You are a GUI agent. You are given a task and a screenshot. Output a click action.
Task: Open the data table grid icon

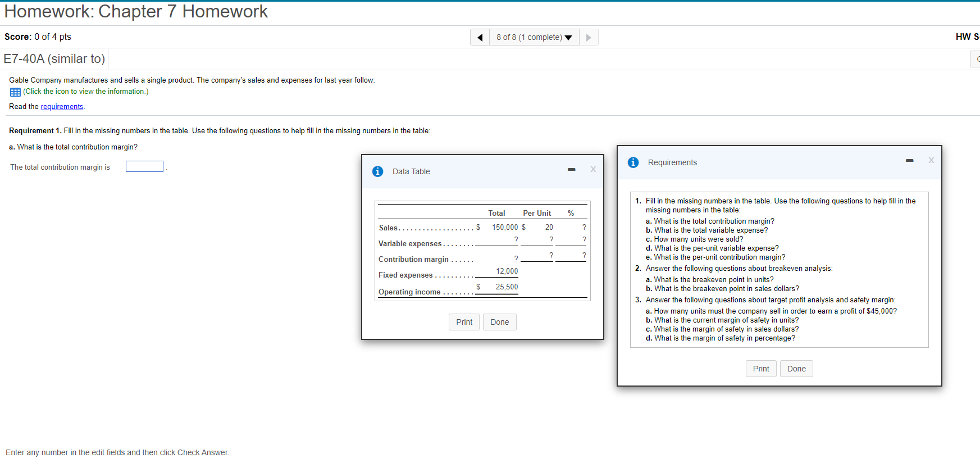point(15,92)
